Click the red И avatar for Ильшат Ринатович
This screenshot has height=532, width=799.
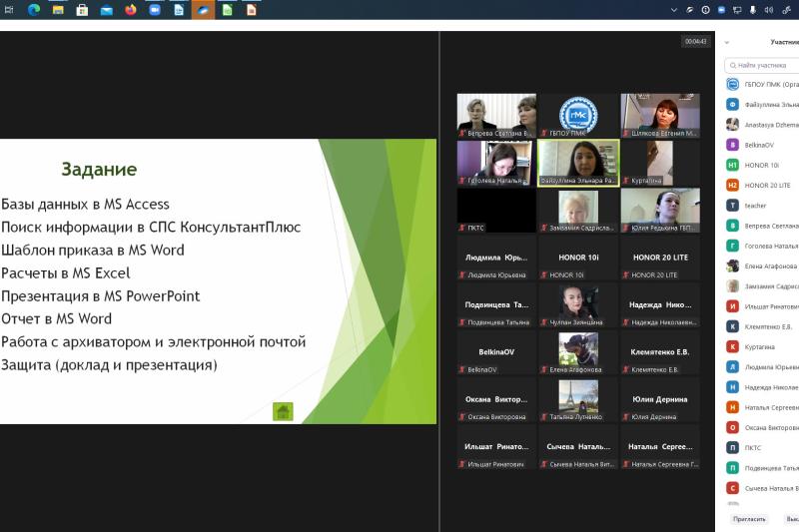(x=732, y=306)
